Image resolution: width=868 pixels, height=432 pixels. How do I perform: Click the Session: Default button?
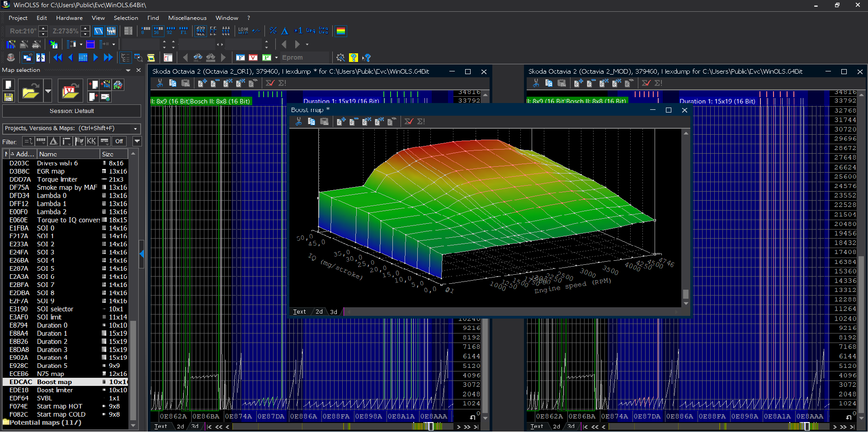[x=71, y=111]
